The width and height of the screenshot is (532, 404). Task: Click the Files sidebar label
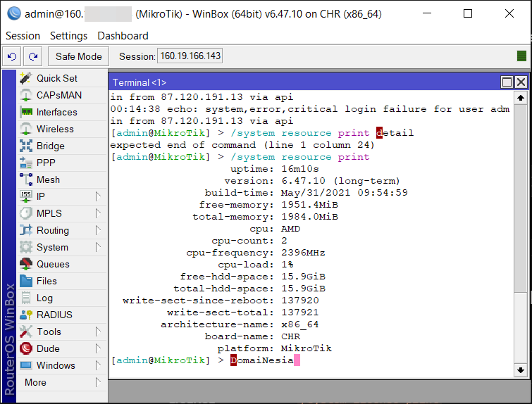pyautogui.click(x=47, y=281)
